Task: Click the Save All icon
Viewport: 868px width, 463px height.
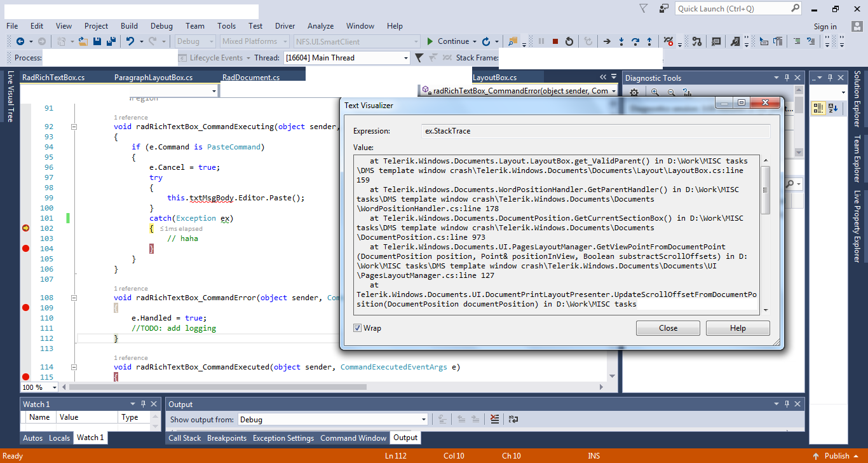Action: (x=111, y=41)
